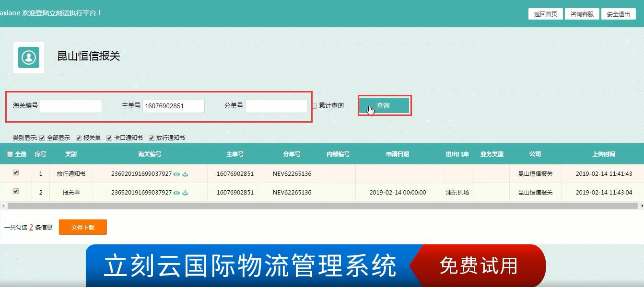Focus the 海关编号 input field
Viewport: 644px width, 287px height.
(x=71, y=106)
